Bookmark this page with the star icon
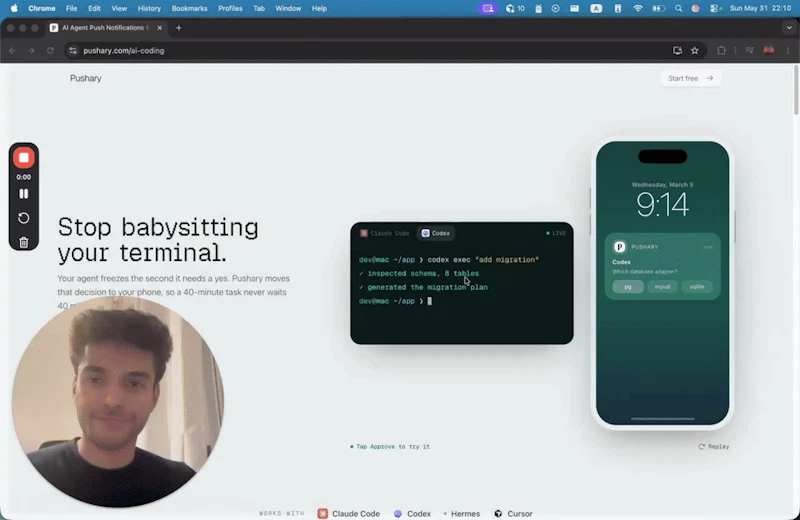 [x=694, y=51]
